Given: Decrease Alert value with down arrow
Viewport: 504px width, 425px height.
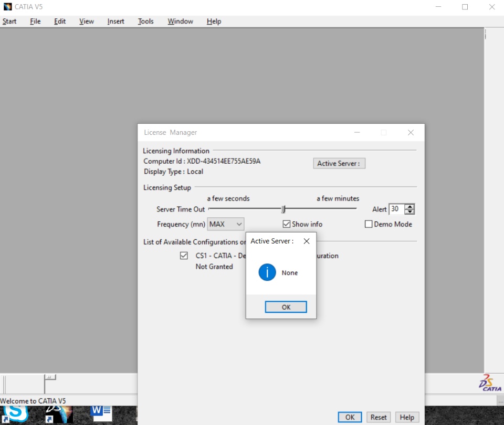Looking at the screenshot, I should pyautogui.click(x=409, y=211).
